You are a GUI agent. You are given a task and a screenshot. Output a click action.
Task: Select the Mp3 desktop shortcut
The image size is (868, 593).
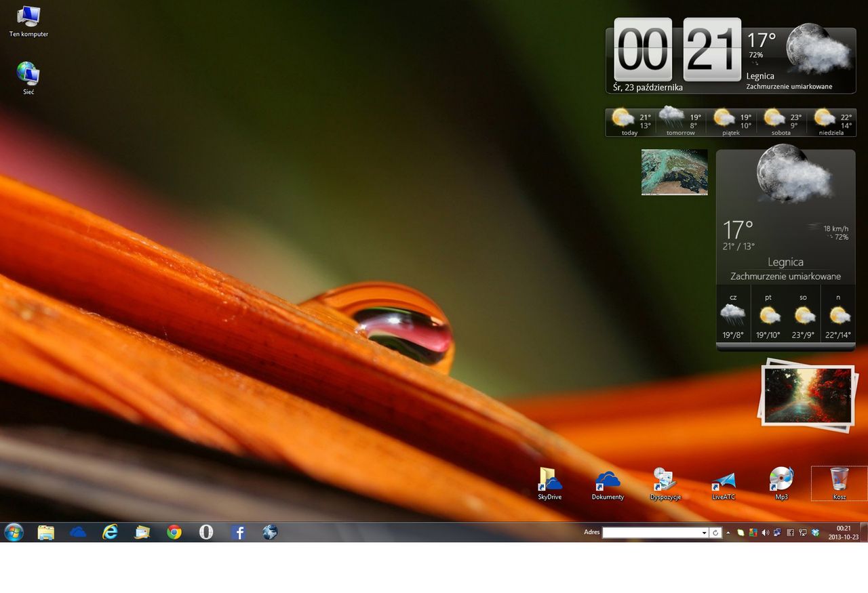pyautogui.click(x=781, y=484)
